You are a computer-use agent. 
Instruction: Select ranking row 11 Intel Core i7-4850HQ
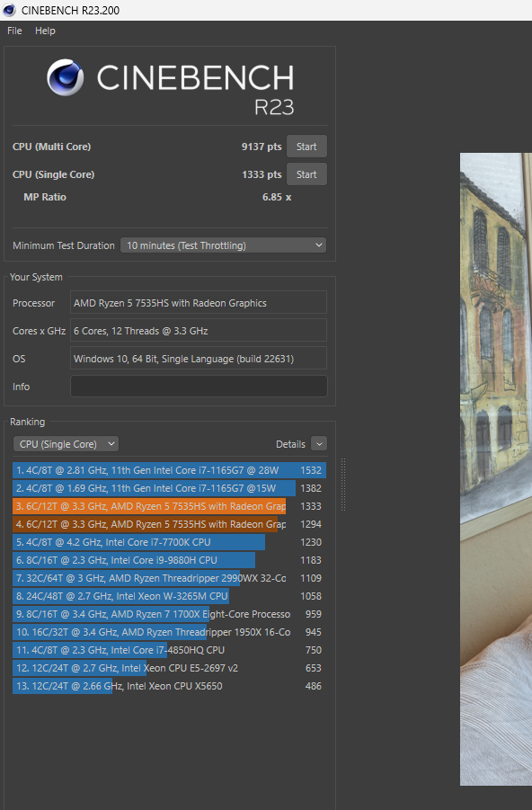point(170,650)
